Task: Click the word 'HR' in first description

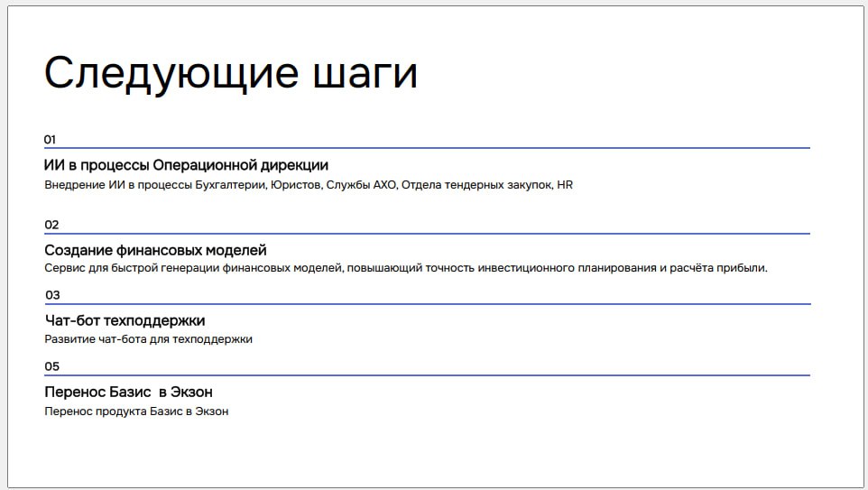Action: point(565,185)
